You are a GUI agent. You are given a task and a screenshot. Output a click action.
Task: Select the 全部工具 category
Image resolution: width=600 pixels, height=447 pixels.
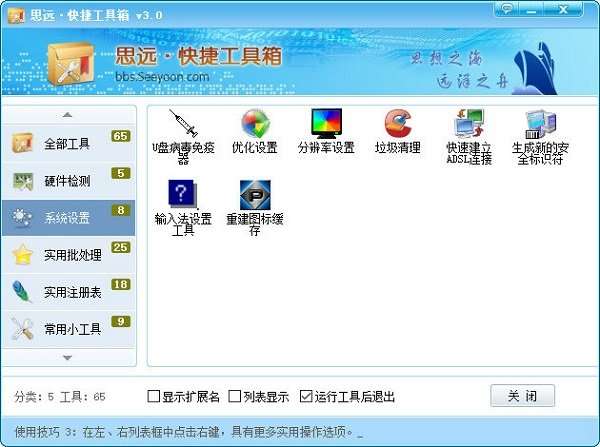click(x=69, y=144)
